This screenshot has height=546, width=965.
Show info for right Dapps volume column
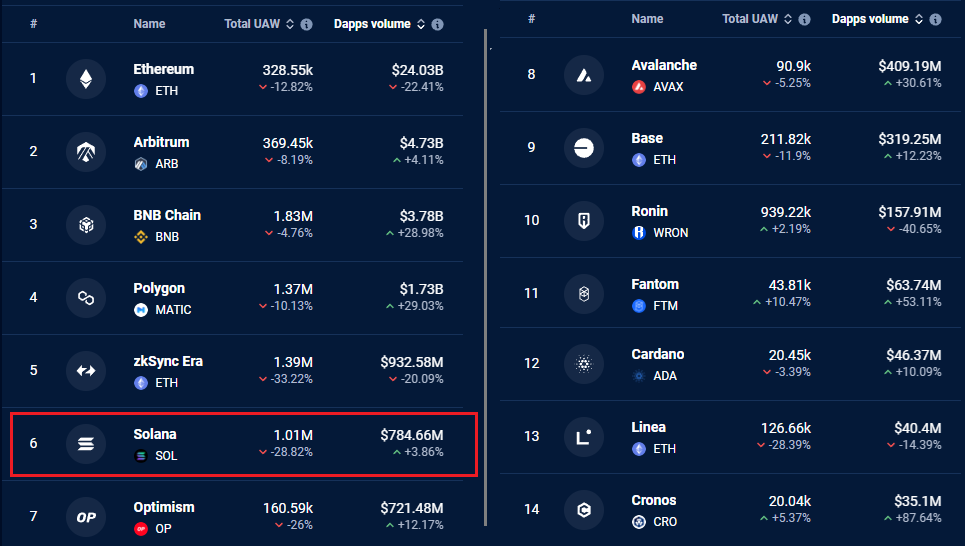click(935, 20)
